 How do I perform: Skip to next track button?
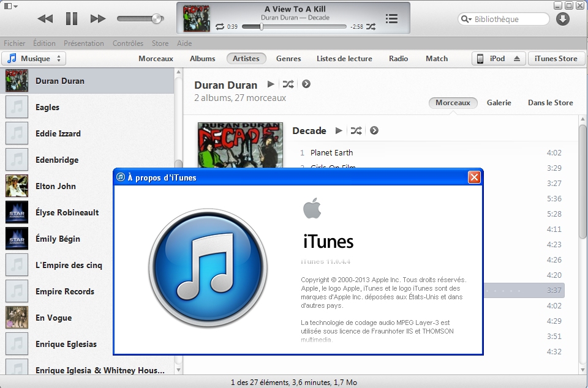[x=98, y=19]
